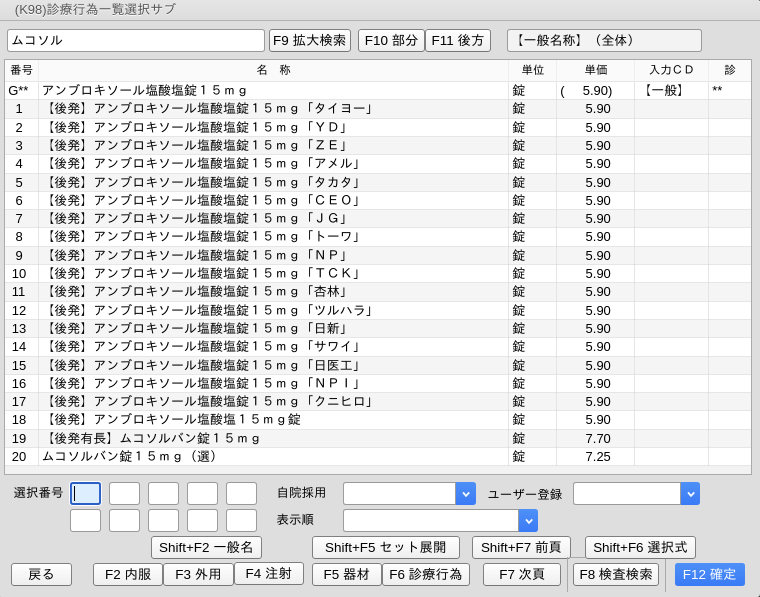Select the F11 後方 search button
This screenshot has width=760, height=597.
458,41
